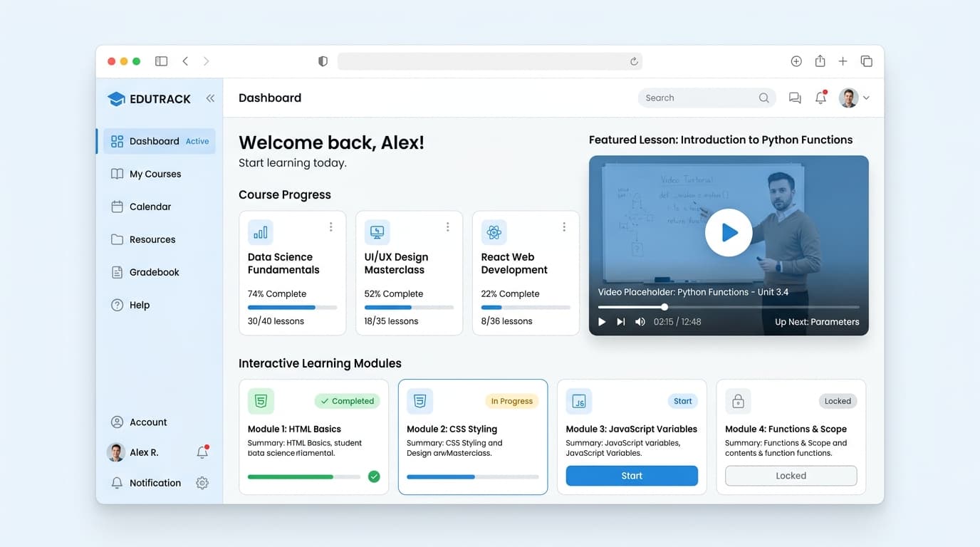This screenshot has height=547, width=980.
Task: Click the small Start badge on Module 3
Action: [x=682, y=401]
